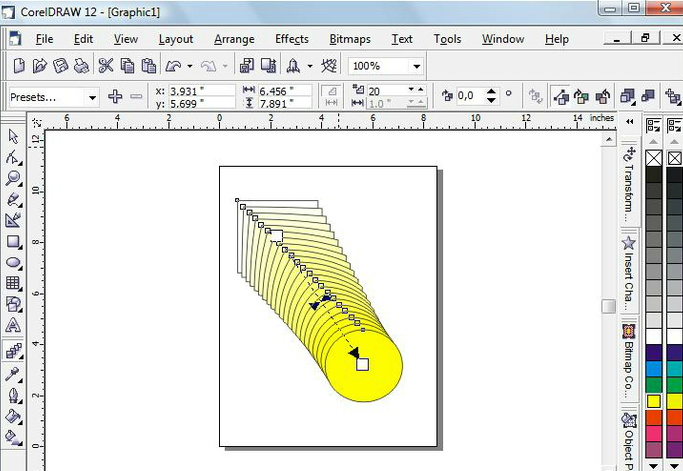The image size is (683, 471).
Task: Click the Undo arrow icon
Action: click(173, 66)
